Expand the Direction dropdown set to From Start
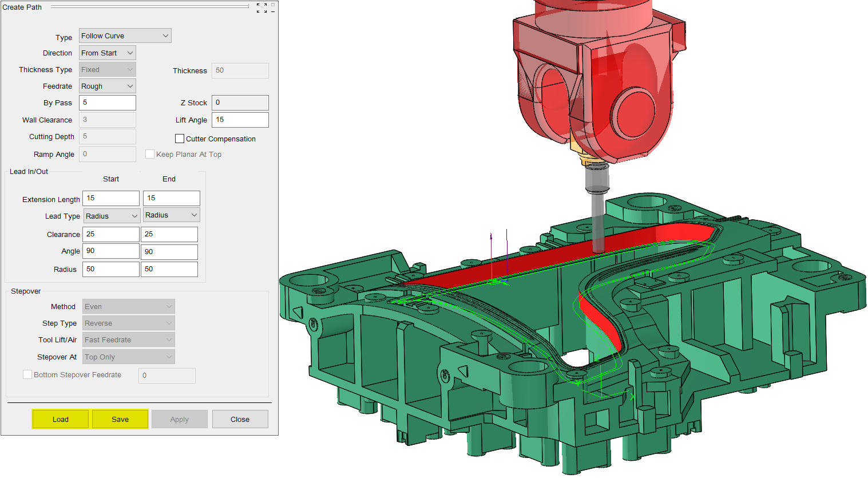The image size is (868, 478). [108, 53]
